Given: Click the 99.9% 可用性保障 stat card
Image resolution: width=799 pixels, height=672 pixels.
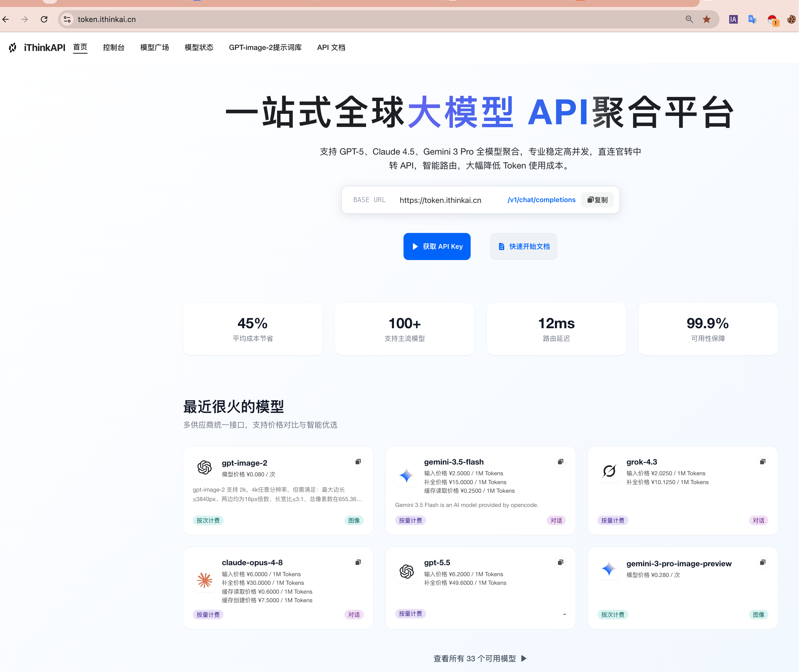Looking at the screenshot, I should (708, 329).
